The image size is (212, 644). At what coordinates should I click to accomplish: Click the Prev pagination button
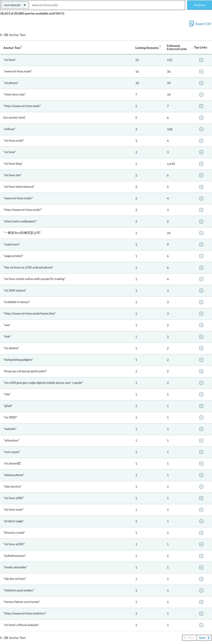coord(189,638)
